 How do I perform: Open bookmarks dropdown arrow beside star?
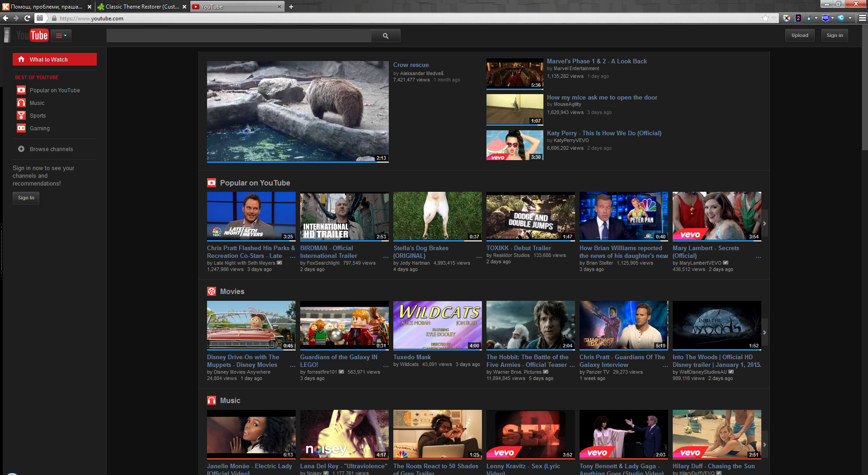(774, 18)
